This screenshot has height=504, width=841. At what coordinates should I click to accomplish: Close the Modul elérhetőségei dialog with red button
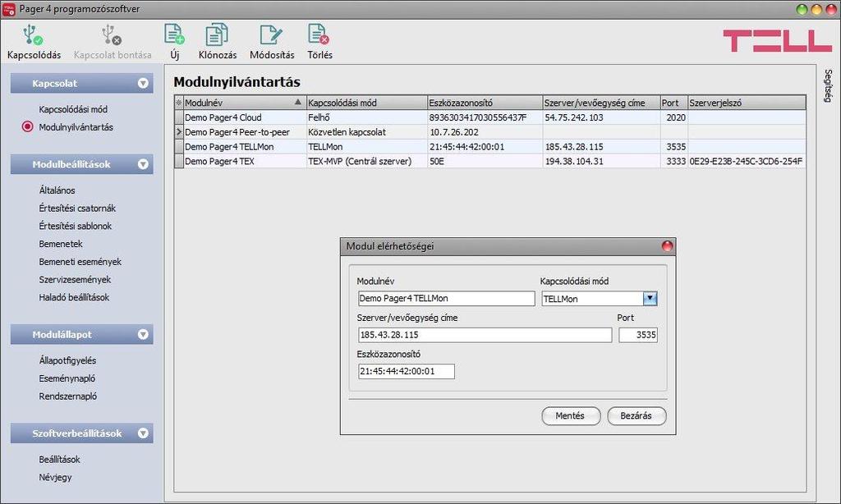[x=667, y=246]
